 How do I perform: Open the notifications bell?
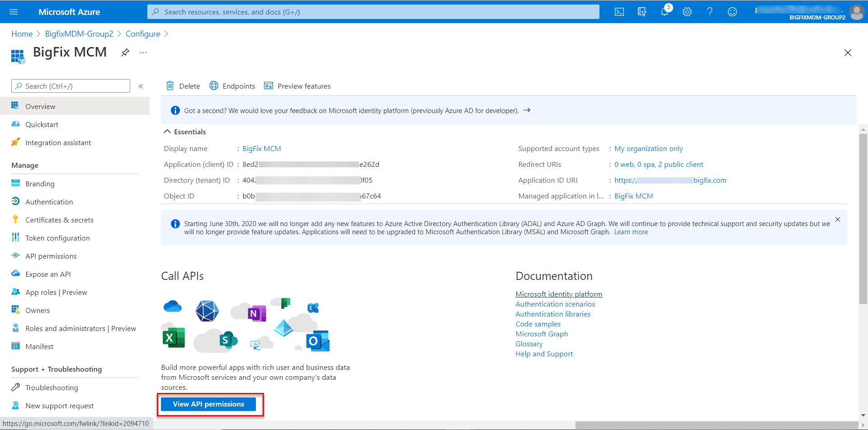tap(665, 12)
